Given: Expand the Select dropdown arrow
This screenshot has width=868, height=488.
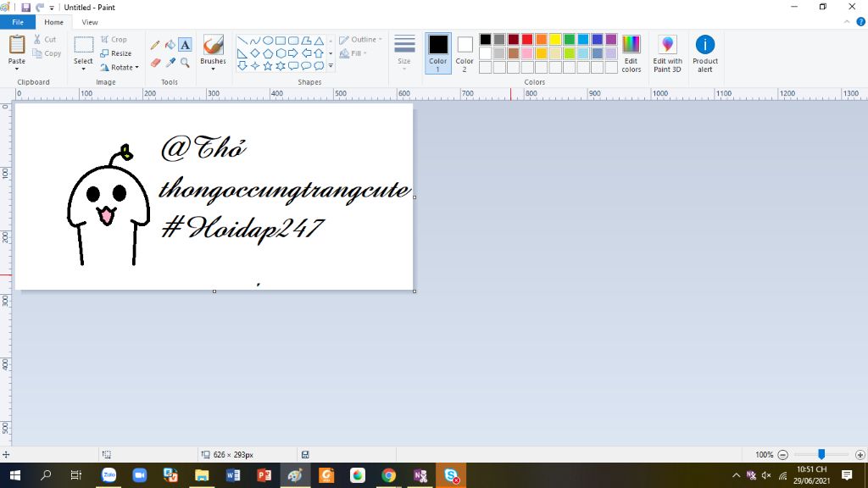Looking at the screenshot, I should 84,69.
